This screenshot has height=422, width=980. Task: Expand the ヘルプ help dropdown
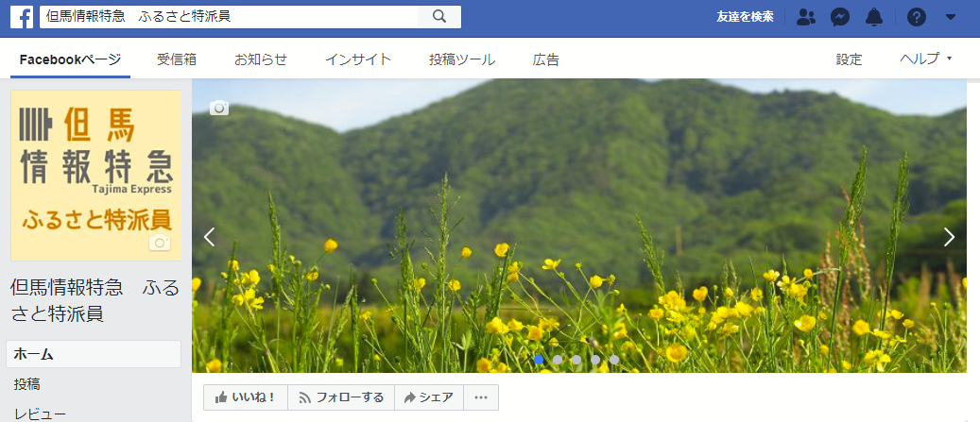926,59
